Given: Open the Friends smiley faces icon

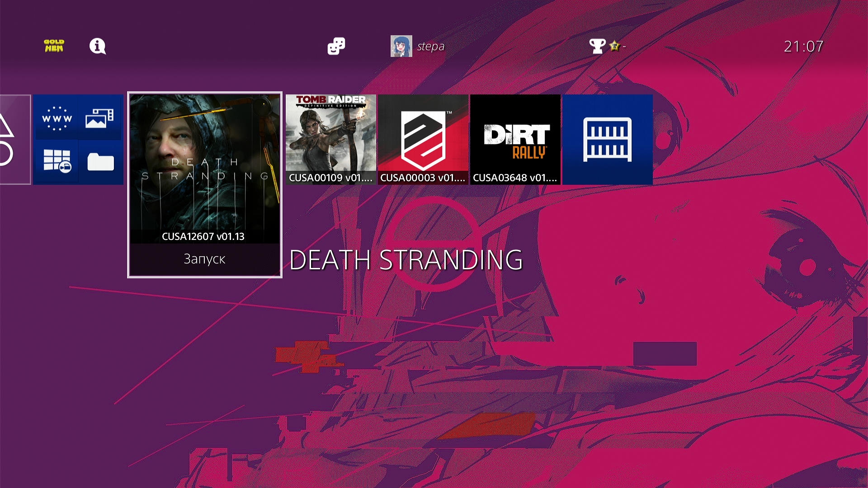Looking at the screenshot, I should pos(336,46).
